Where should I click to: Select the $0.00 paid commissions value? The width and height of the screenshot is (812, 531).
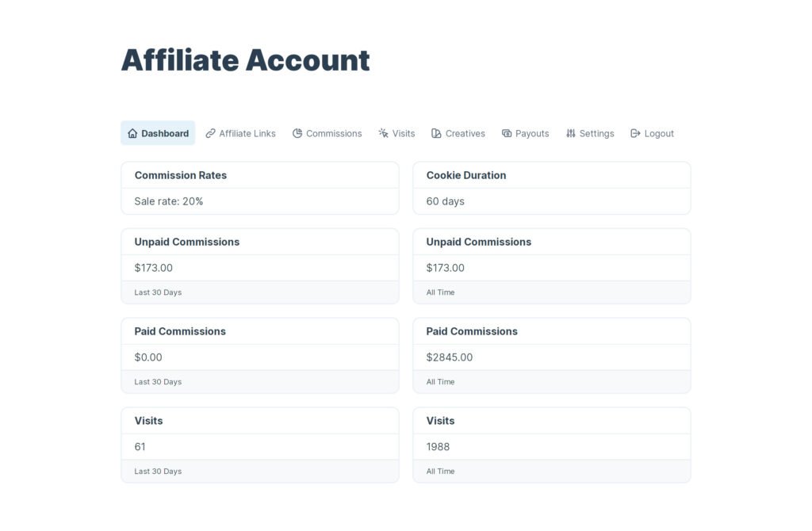coord(148,357)
